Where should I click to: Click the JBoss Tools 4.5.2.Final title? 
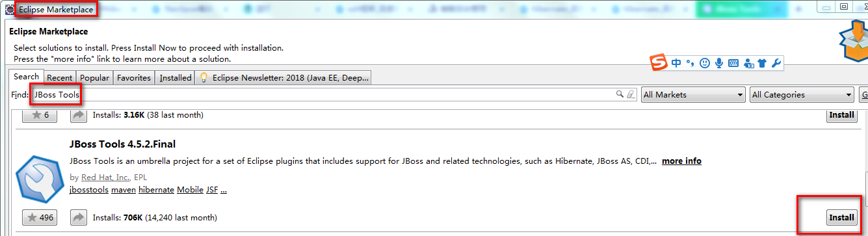(x=122, y=144)
